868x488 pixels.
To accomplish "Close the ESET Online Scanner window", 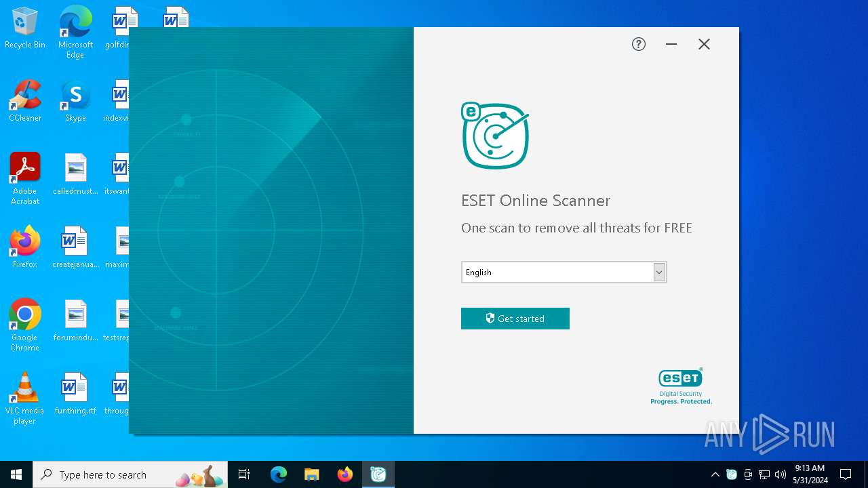I will [704, 44].
